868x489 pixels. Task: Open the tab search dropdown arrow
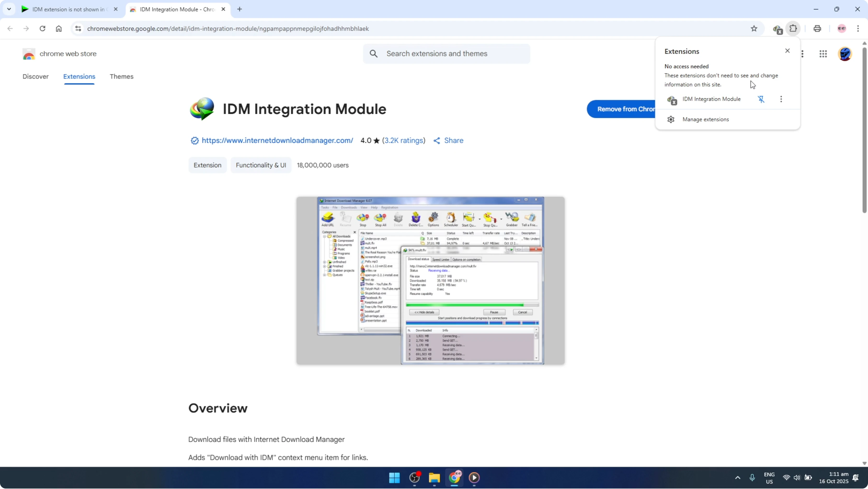(x=9, y=9)
